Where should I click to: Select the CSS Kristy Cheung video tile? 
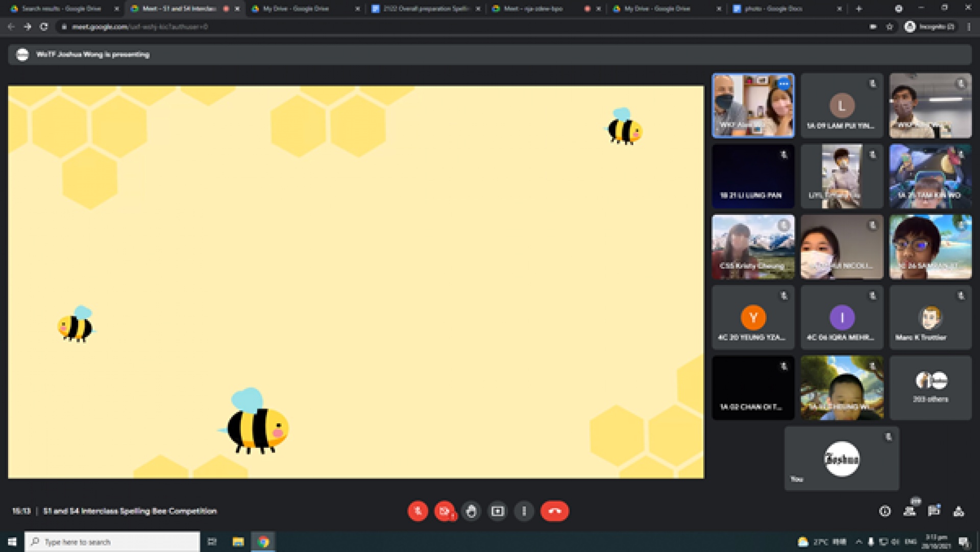click(x=753, y=247)
